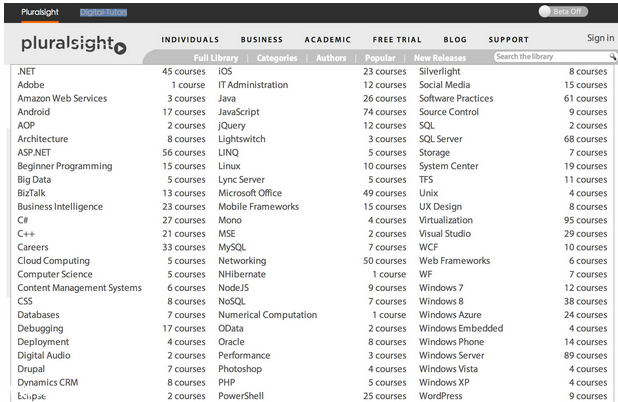
Task: Start the Free Trial page
Action: [x=397, y=40]
